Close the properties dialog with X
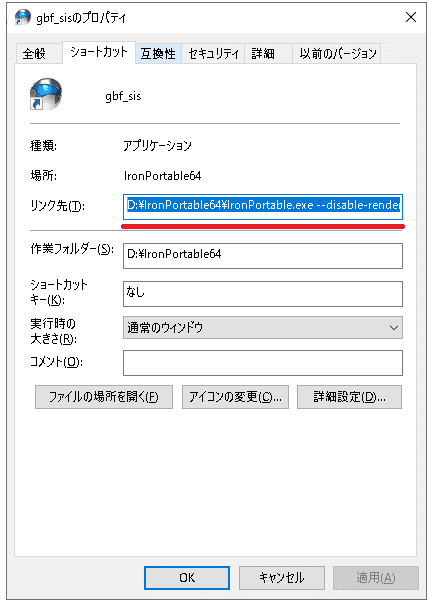434x606 pixels. coord(410,17)
